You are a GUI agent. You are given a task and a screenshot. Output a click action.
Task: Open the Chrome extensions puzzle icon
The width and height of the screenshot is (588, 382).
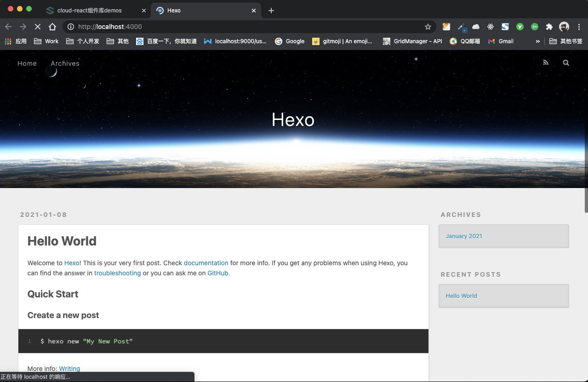coord(549,27)
